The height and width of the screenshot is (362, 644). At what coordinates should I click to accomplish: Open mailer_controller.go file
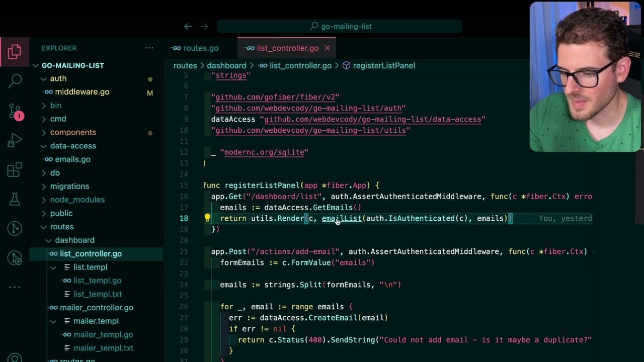[x=97, y=308]
